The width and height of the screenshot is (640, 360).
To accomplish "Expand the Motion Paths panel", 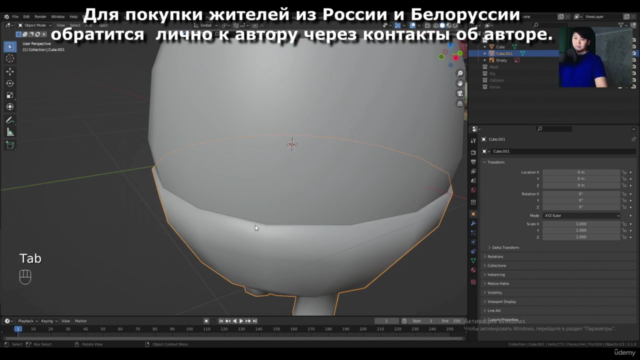I will [497, 284].
